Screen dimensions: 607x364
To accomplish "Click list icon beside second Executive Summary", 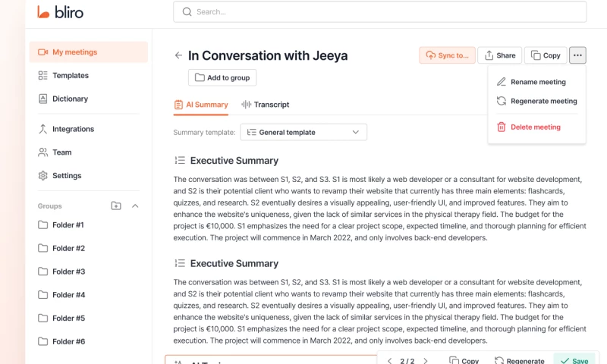I will [x=180, y=263].
